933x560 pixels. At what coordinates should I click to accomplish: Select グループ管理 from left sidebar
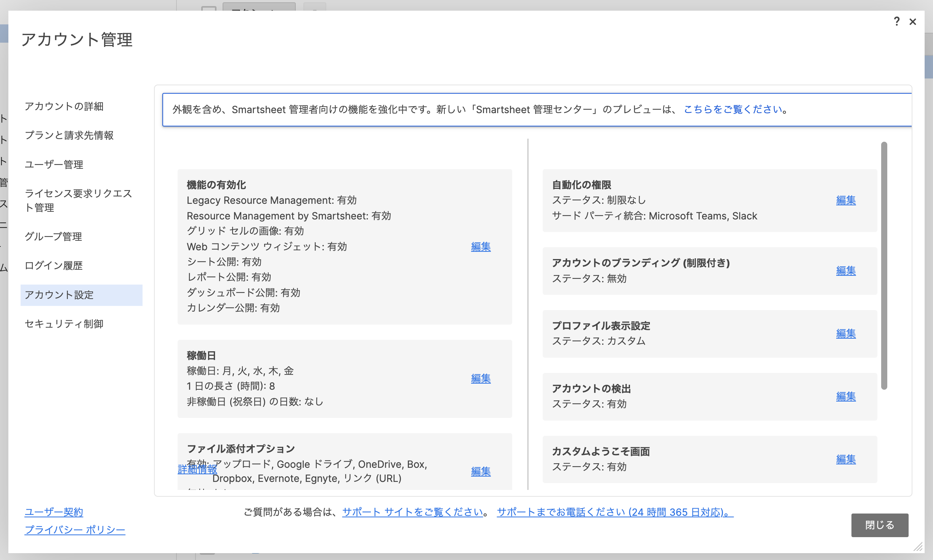54,237
